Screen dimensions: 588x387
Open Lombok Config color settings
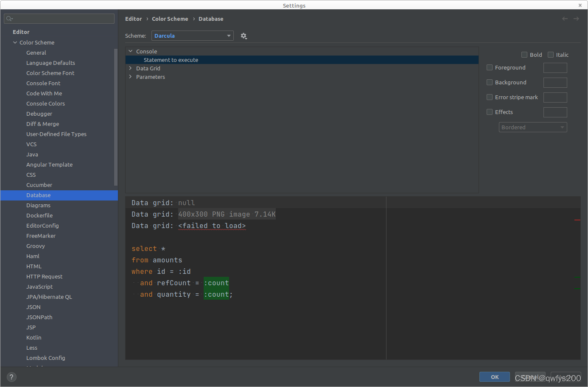click(x=46, y=358)
